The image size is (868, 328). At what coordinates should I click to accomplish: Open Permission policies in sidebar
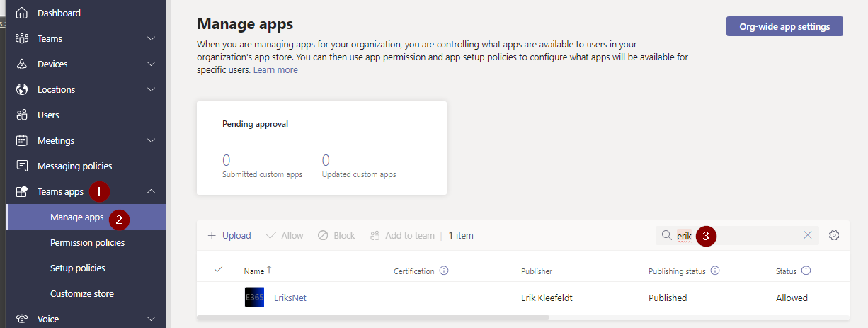click(87, 242)
